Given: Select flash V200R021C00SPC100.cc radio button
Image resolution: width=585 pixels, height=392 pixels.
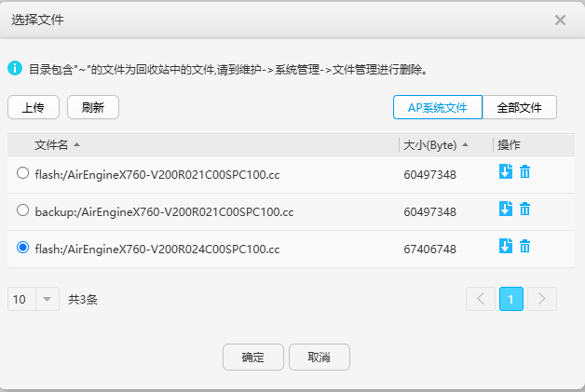Looking at the screenshot, I should pyautogui.click(x=23, y=173).
